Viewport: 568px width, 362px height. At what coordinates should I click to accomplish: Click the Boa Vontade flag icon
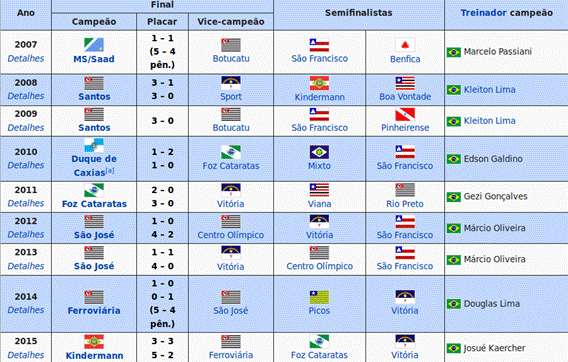pos(405,83)
